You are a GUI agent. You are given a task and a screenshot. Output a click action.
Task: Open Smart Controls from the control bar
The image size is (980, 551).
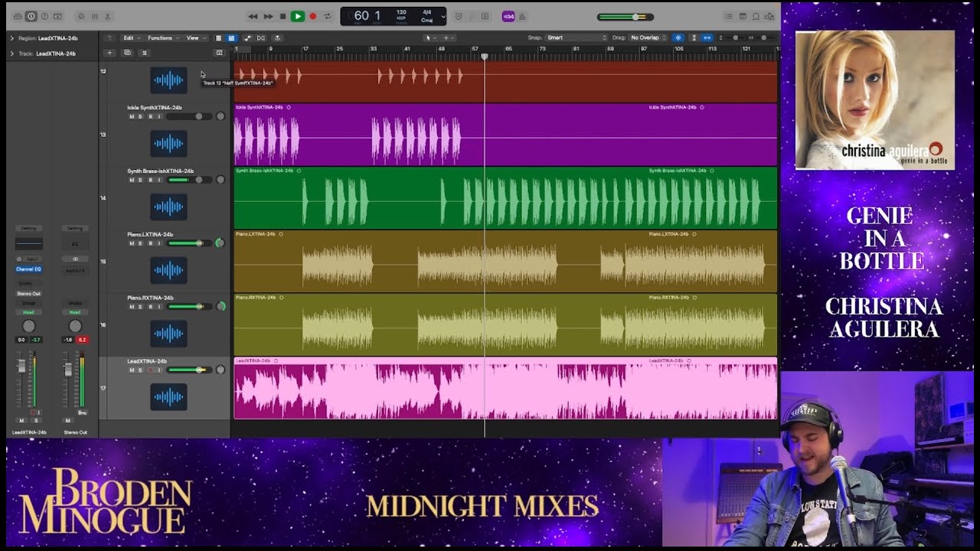[x=81, y=16]
